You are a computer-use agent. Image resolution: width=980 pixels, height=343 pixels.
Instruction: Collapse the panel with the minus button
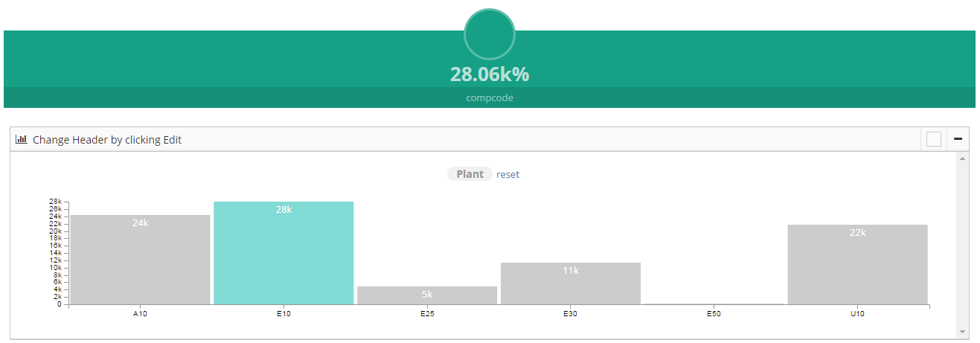pyautogui.click(x=958, y=139)
